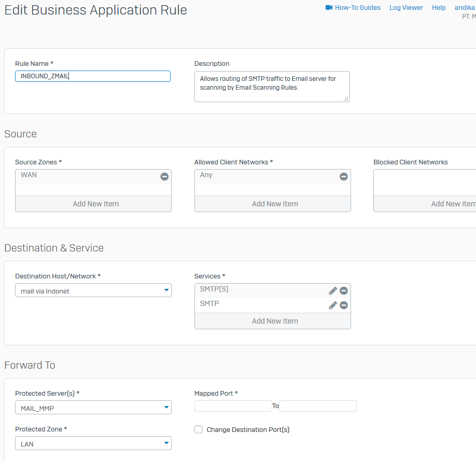Viewport: 476px width, 461px height.
Task: Remove the SMTP(S) service
Action: [x=343, y=291]
